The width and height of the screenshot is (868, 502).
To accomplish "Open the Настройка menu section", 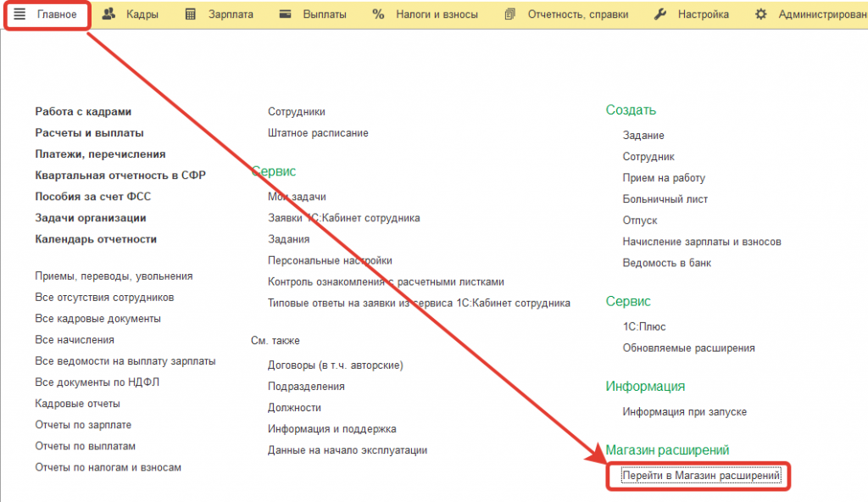I will coord(703,14).
